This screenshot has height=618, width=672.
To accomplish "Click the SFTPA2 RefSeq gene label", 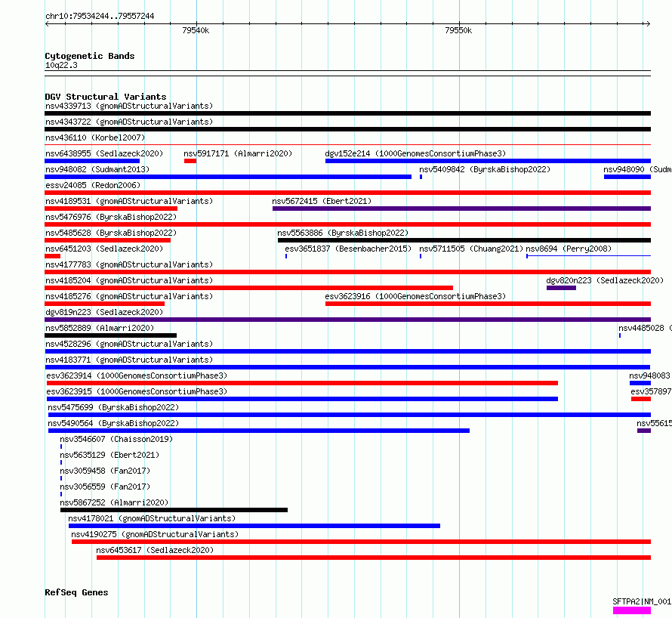I will coord(642,601).
